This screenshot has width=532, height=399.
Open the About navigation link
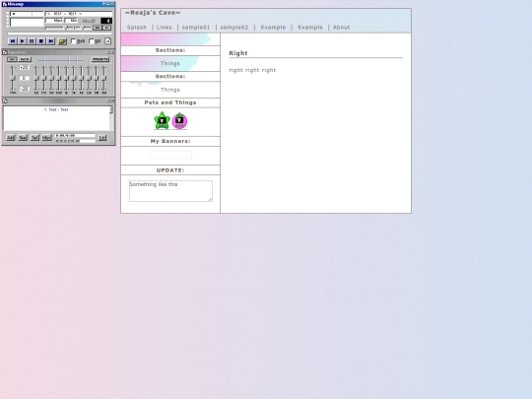click(341, 28)
